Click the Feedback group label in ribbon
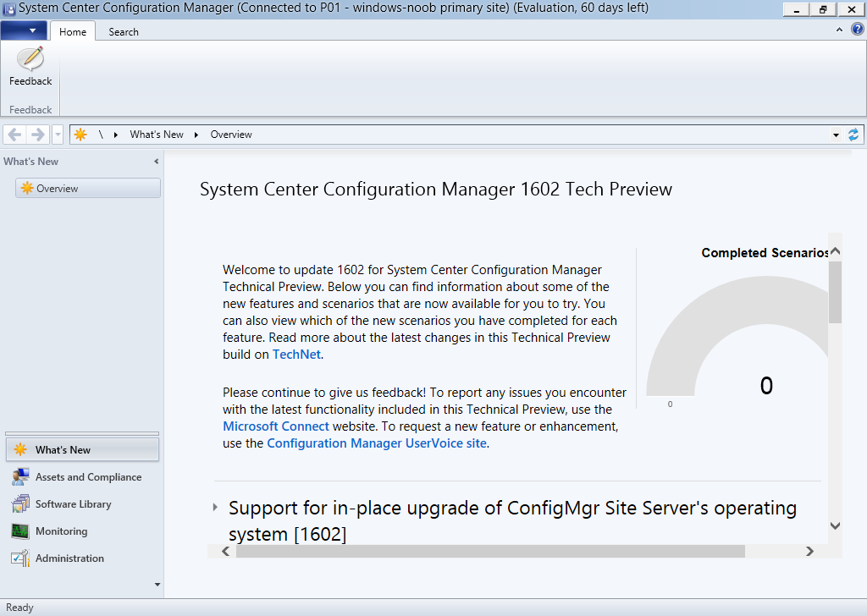This screenshot has height=616, width=867. tap(30, 109)
